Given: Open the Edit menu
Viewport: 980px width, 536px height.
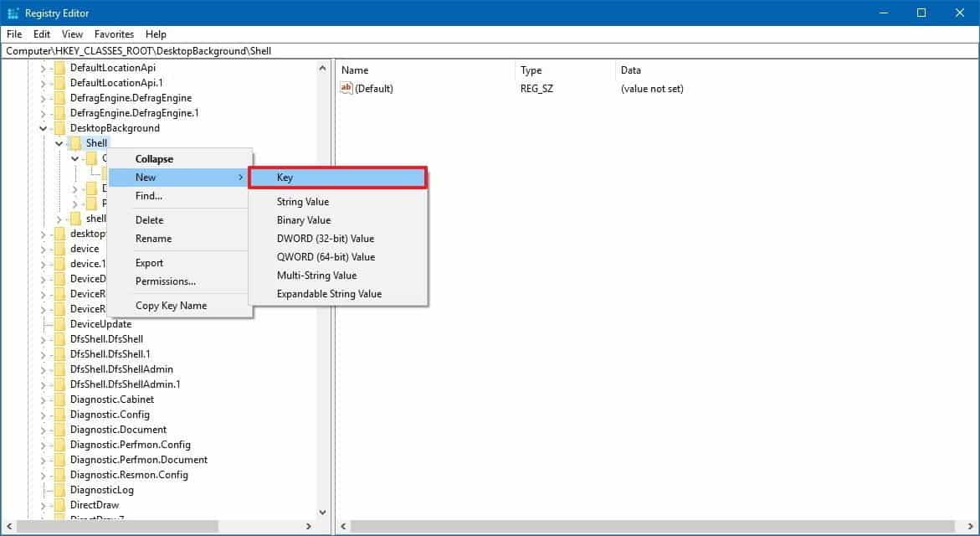Looking at the screenshot, I should point(42,34).
